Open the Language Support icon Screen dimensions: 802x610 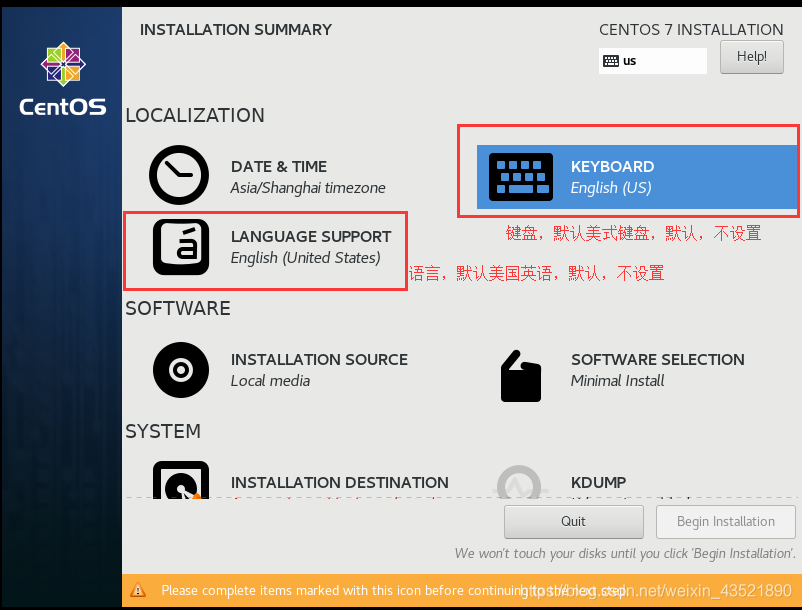coord(181,247)
